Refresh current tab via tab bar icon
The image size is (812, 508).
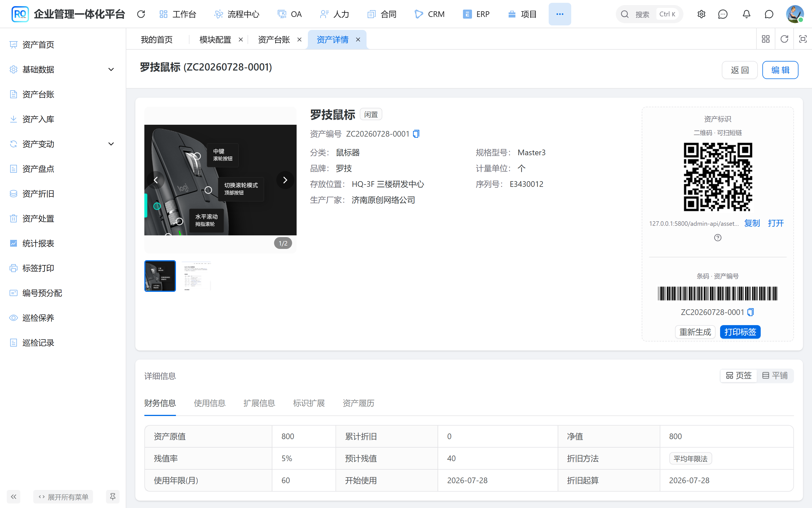784,39
